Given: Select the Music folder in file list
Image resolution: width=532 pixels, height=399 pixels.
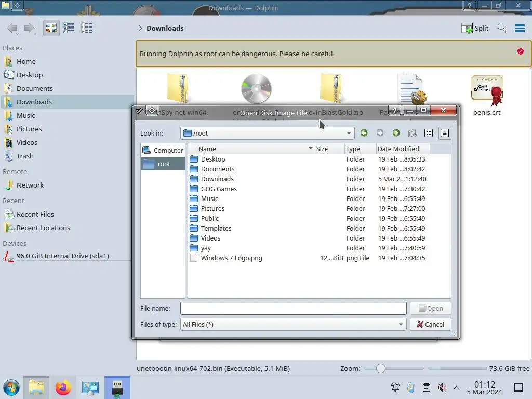Looking at the screenshot, I should tap(209, 198).
